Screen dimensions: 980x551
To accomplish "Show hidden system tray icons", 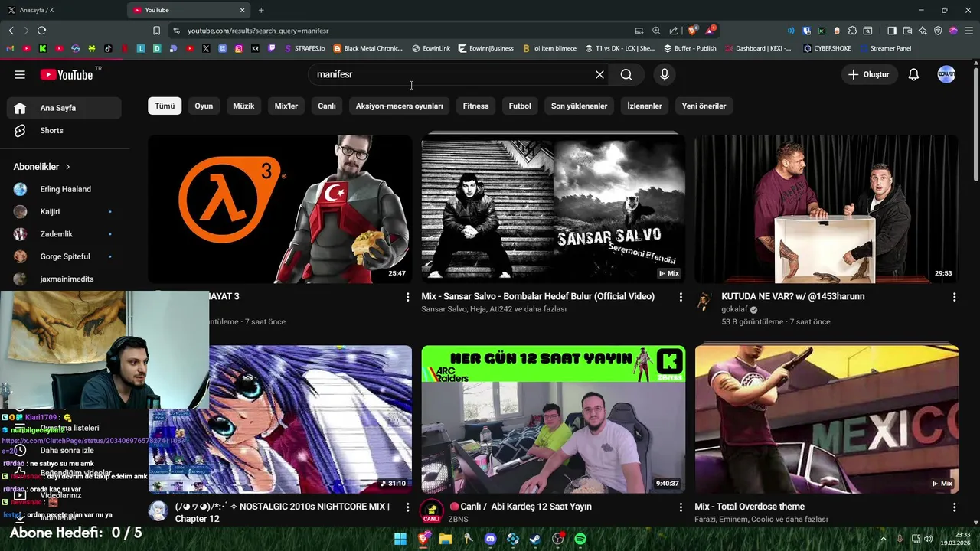I will (883, 539).
